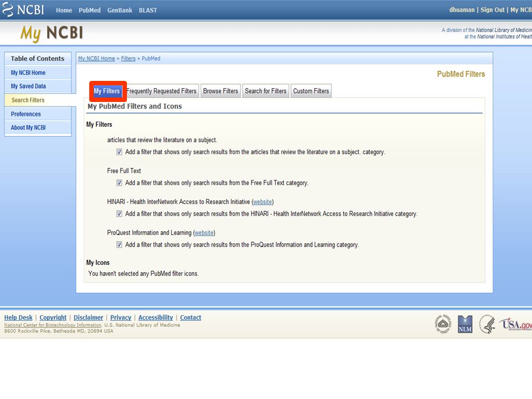Open My NCBI Home in sidebar
Viewport: 532px width, 399px height.
tap(38, 73)
